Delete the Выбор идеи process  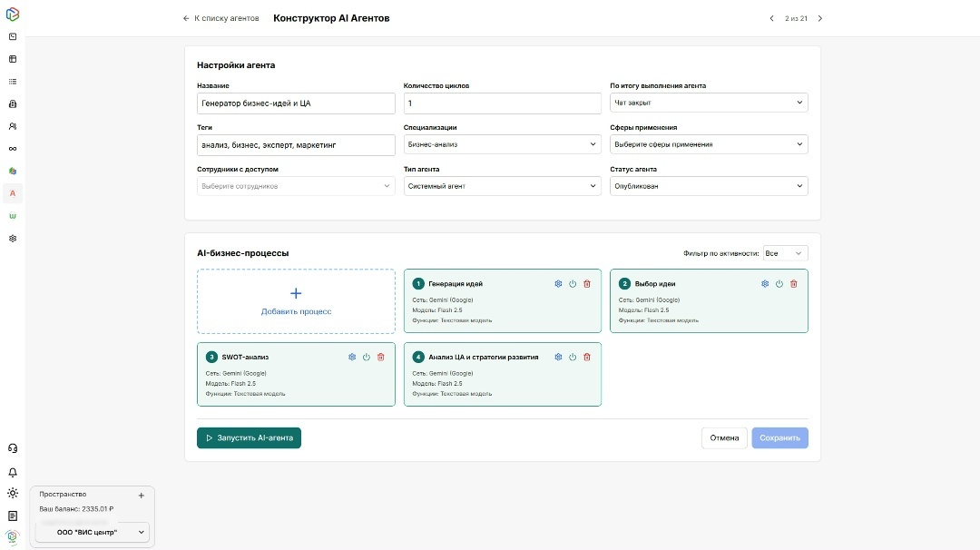click(794, 284)
